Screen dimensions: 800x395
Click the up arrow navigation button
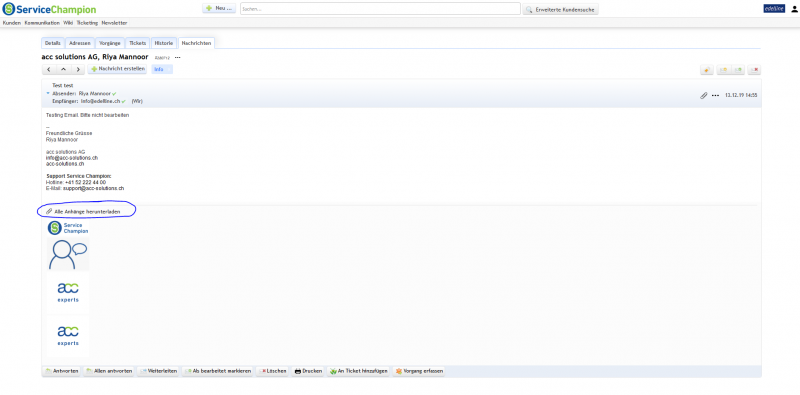(x=63, y=69)
